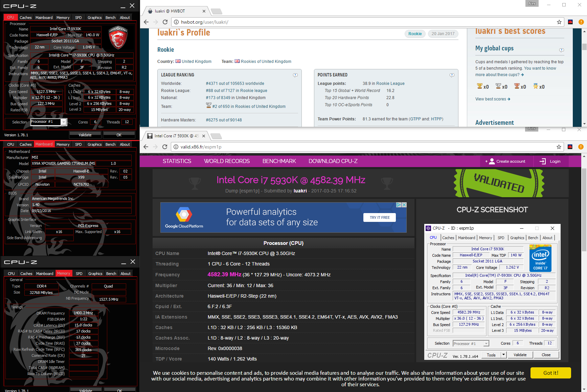Open Processor #1 selection dropdown in CPU-Z
587x392 pixels.
64,122
